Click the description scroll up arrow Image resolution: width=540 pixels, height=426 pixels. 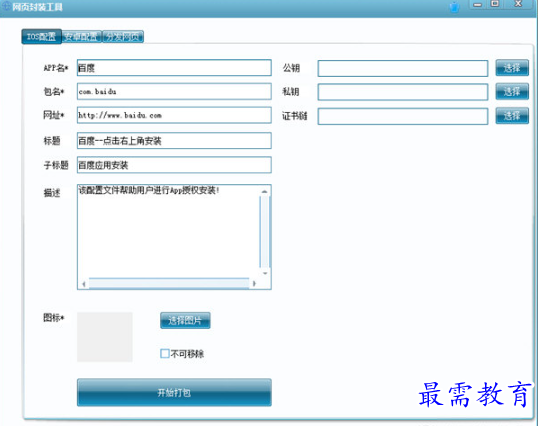(264, 191)
